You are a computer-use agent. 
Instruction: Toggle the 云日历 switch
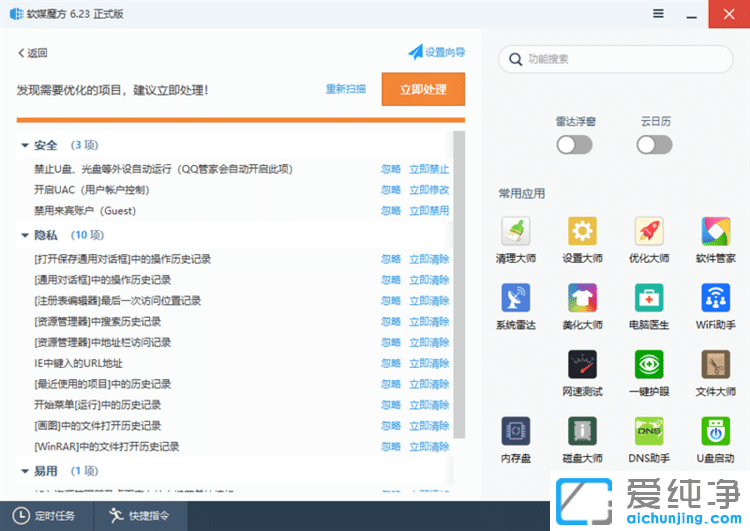654,145
